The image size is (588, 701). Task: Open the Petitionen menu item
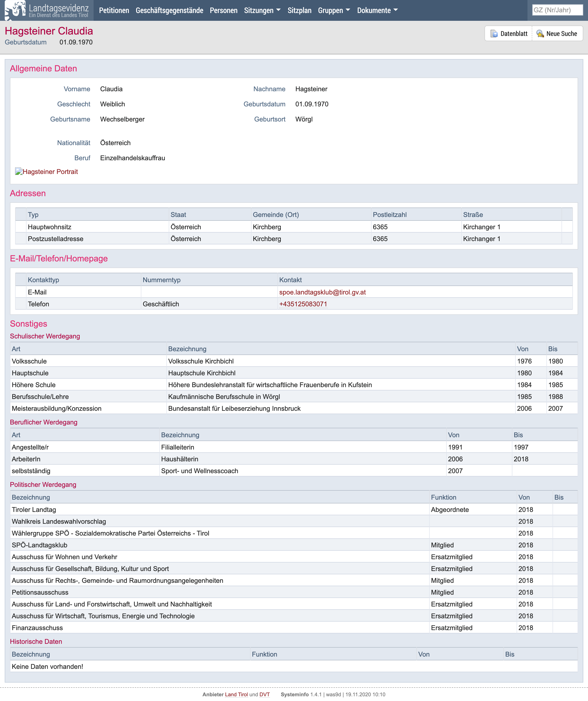[x=114, y=10]
